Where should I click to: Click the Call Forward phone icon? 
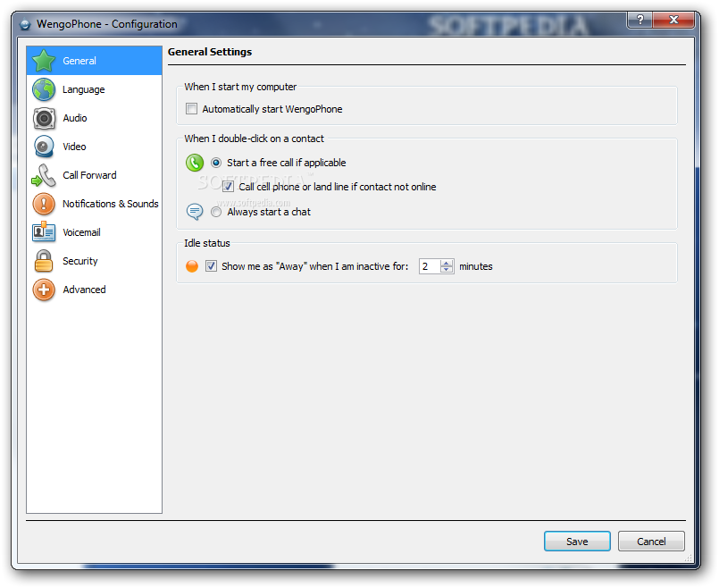[x=44, y=176]
